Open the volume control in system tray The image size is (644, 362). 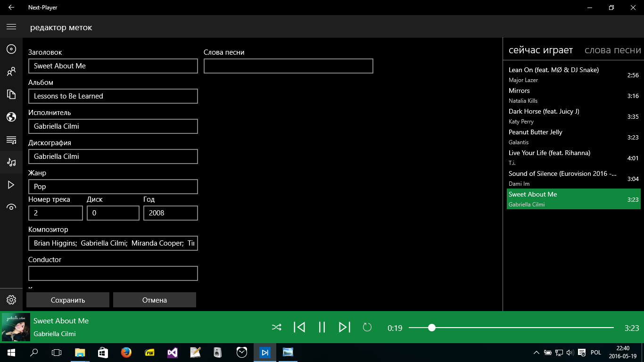pos(570,352)
